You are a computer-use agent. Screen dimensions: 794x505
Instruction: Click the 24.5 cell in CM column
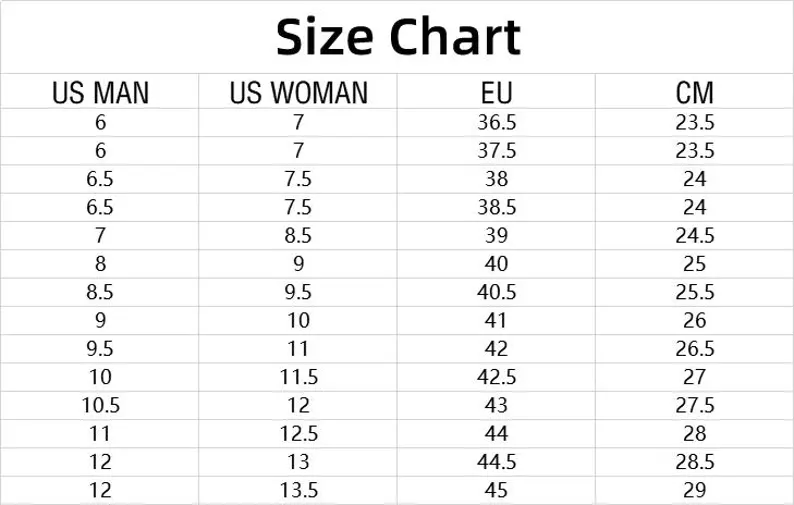[x=695, y=236]
